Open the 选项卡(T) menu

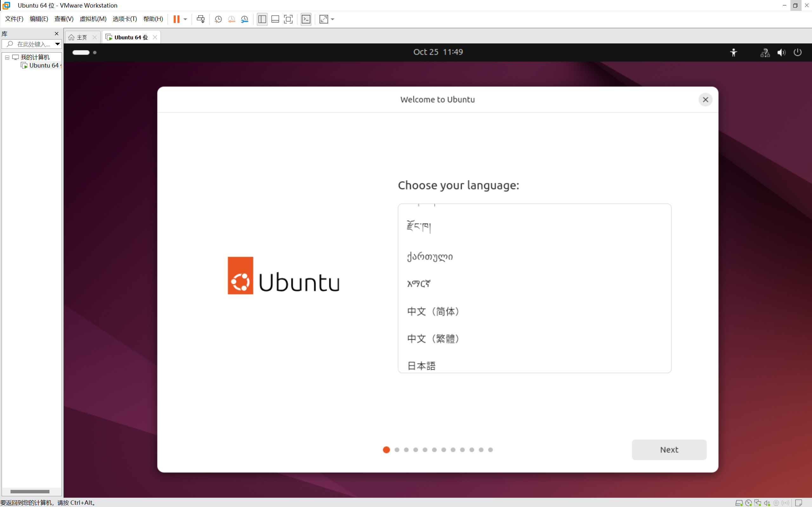click(x=125, y=19)
